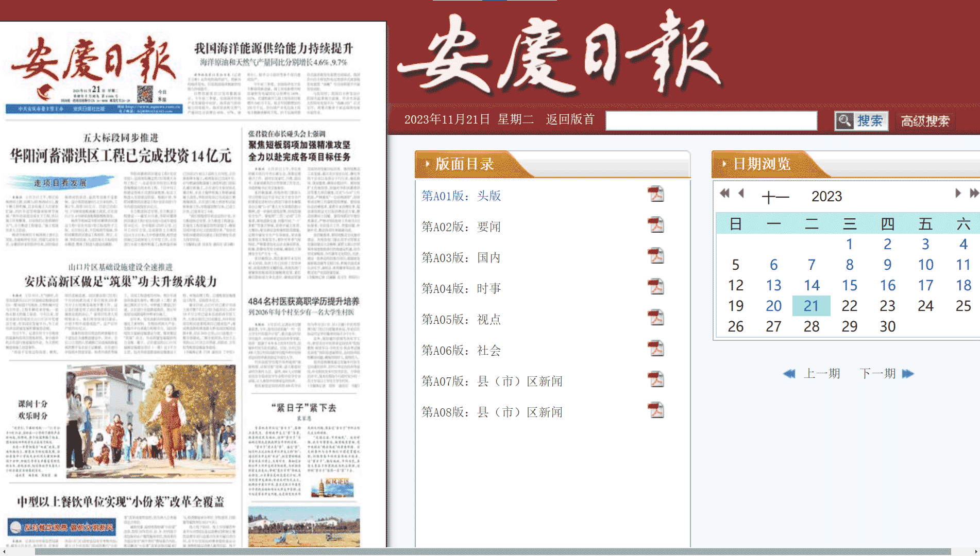Go to next year with double-right arrow

pyautogui.click(x=974, y=194)
